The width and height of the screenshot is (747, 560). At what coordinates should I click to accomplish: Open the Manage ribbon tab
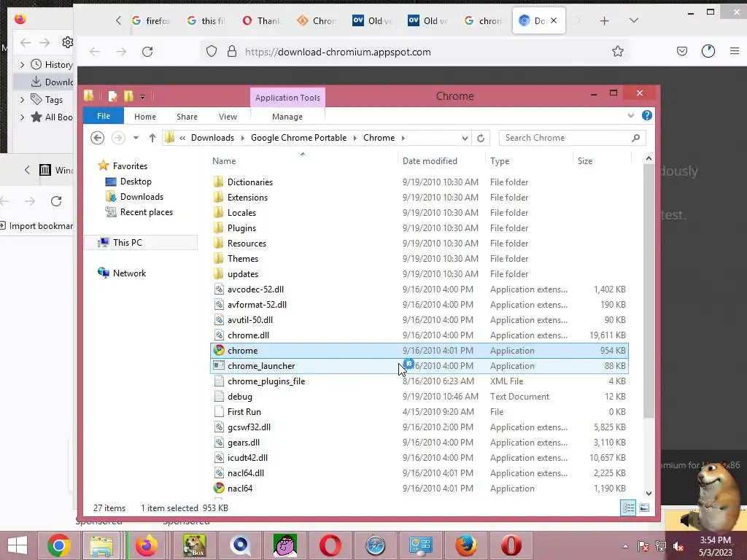tap(287, 117)
